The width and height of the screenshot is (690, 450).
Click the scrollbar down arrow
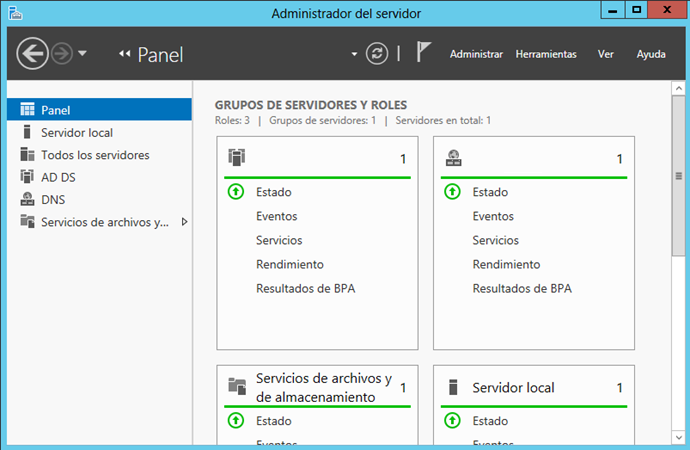click(679, 437)
